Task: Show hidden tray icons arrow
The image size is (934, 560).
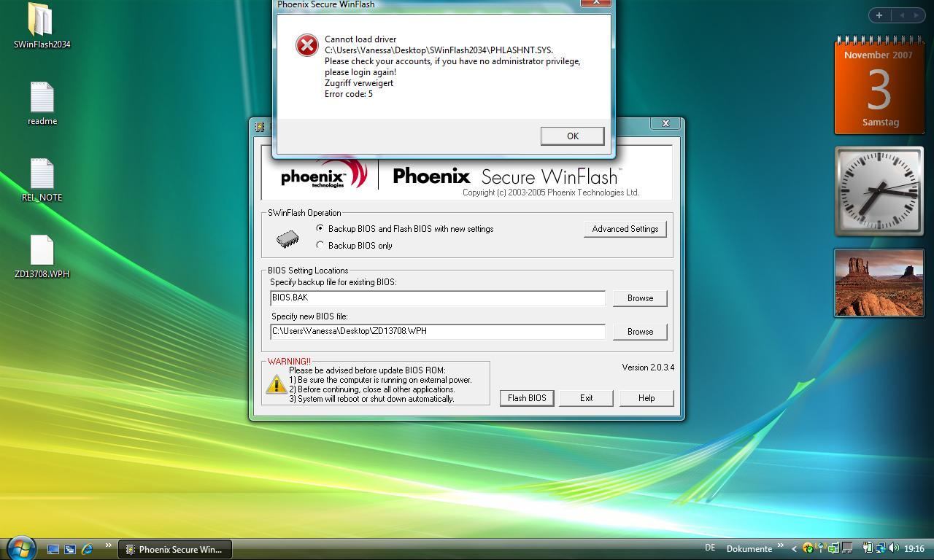Action: (x=794, y=549)
